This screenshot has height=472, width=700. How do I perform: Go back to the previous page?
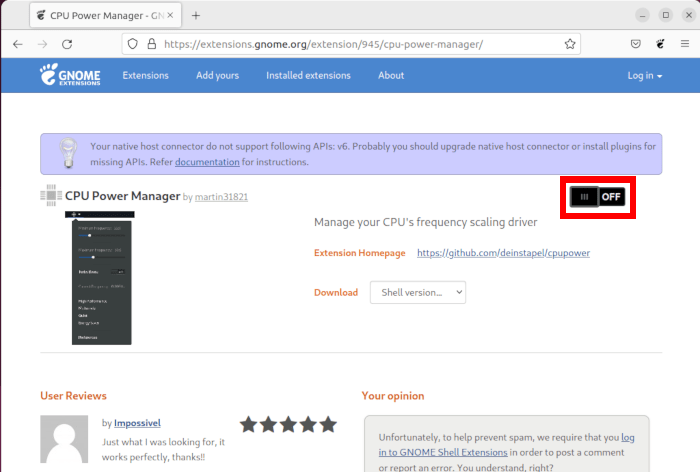pos(18,44)
